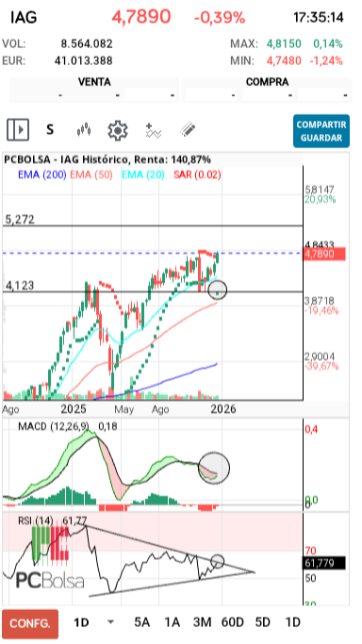Click the EUR value 41.013.388
This screenshot has width=362, height=644.
83,61
